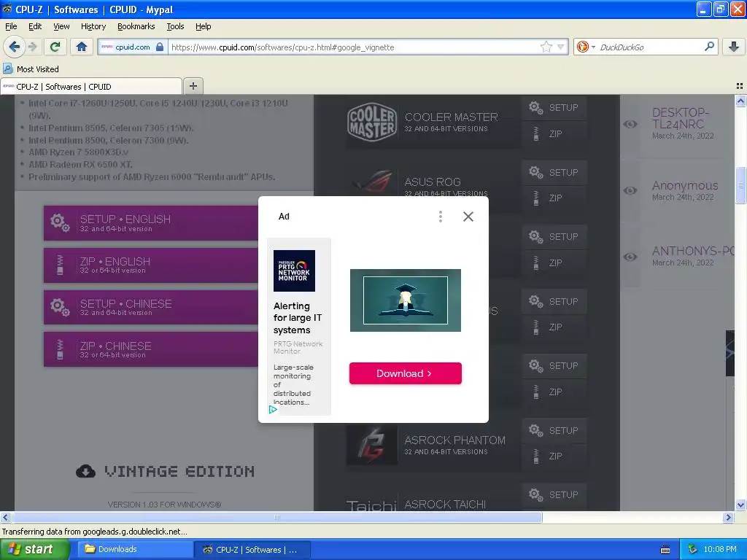Open the DuckDuckGo search engine selector dropdown

(x=593, y=47)
